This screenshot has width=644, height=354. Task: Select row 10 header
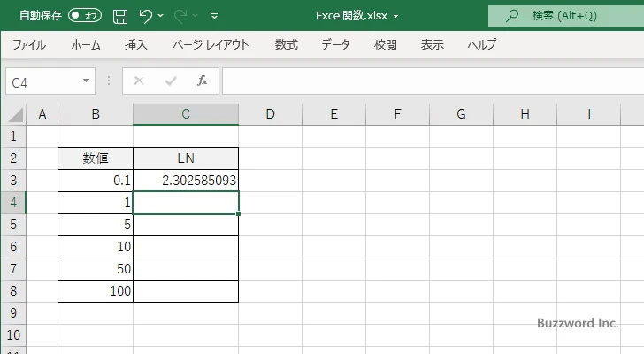[13, 335]
